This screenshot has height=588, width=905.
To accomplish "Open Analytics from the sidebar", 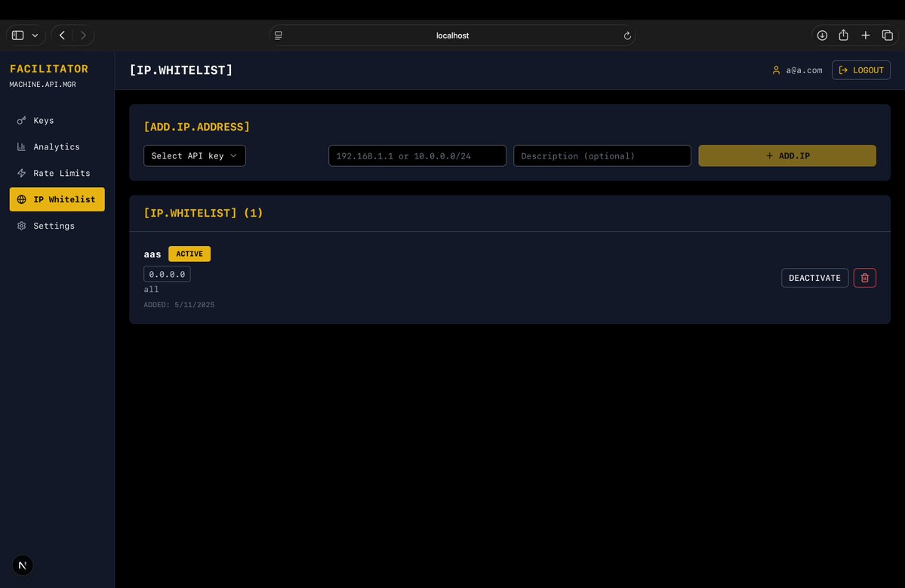I will point(57,146).
